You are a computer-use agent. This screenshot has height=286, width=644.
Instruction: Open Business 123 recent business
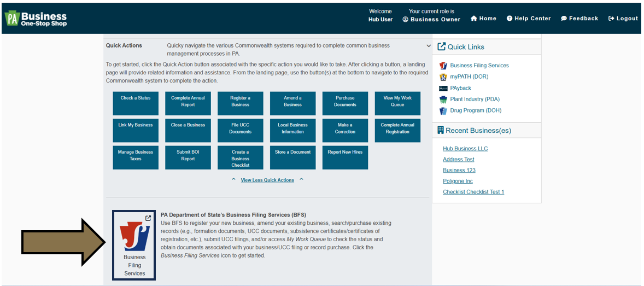click(459, 170)
